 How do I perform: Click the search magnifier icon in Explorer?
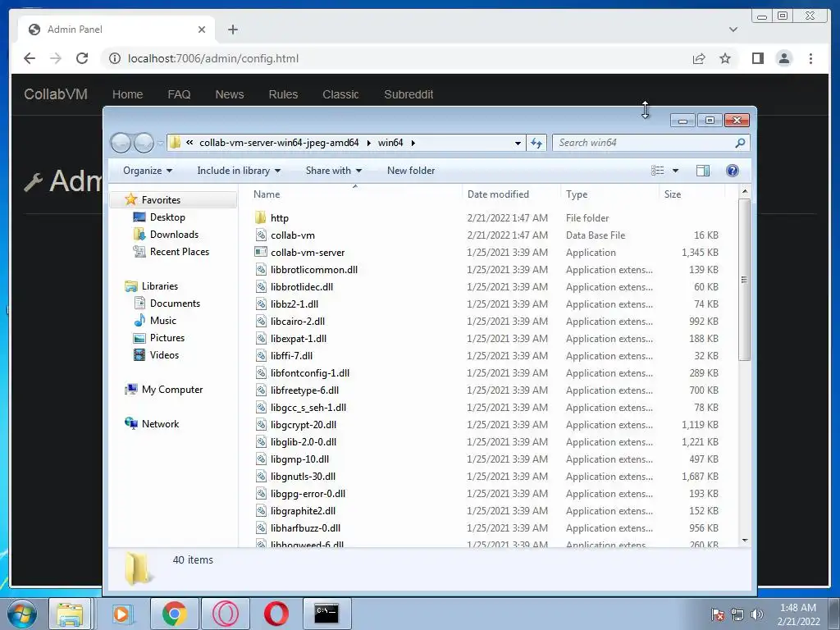click(x=740, y=143)
